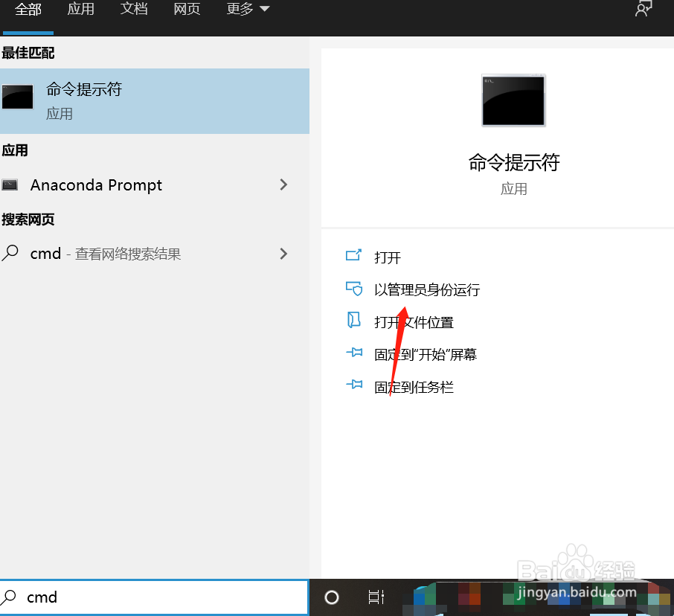Choose 固定到"开始"屏幕
674x616 pixels.
[426, 355]
